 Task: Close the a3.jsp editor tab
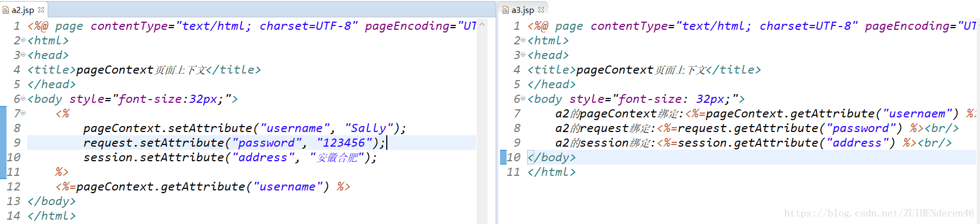click(541, 10)
